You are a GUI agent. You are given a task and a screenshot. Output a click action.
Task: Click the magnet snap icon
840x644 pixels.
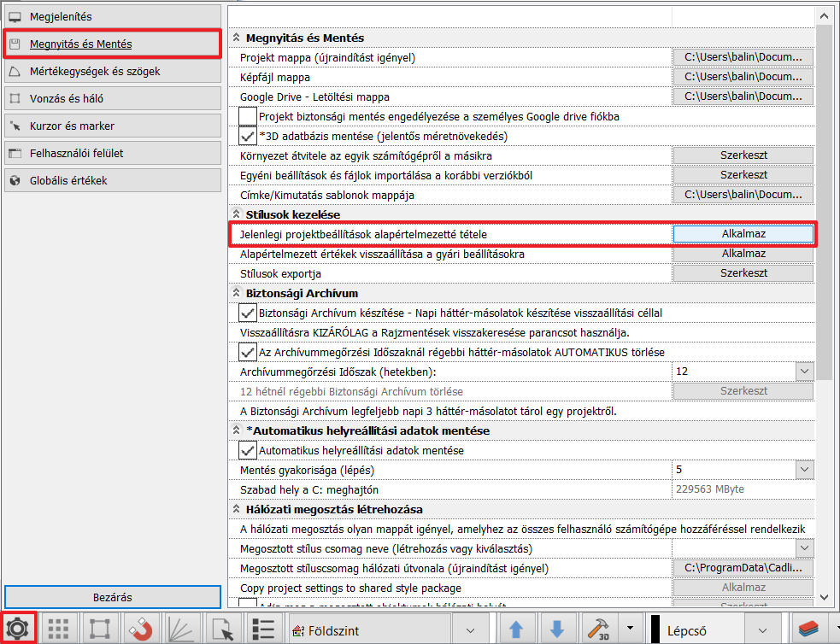140,630
